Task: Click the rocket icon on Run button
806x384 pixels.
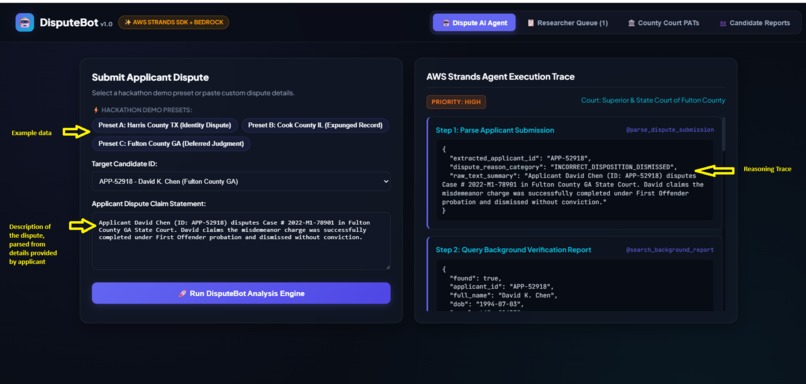Action: [182, 294]
